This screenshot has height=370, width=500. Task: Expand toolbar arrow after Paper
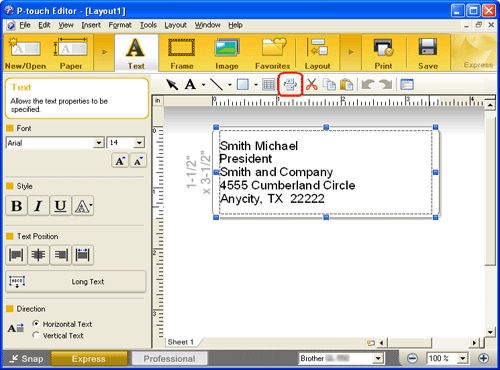tap(104, 52)
